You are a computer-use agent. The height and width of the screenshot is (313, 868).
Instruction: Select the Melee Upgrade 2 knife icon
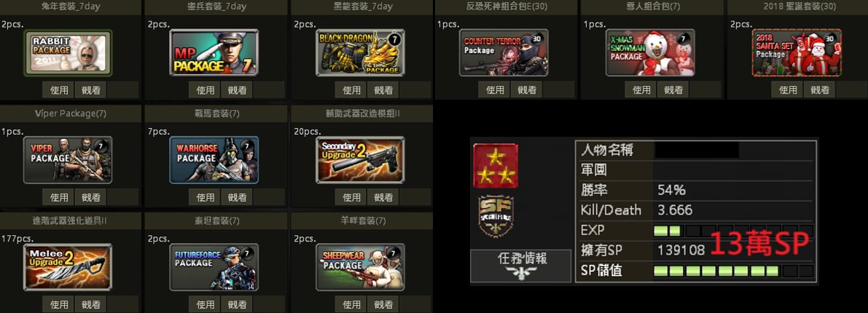(x=68, y=267)
